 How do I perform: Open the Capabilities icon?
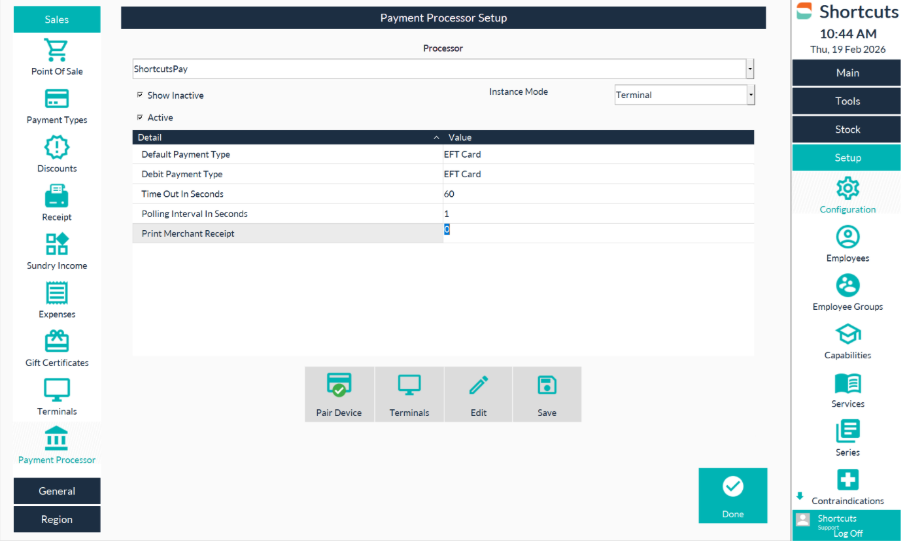coord(847,334)
